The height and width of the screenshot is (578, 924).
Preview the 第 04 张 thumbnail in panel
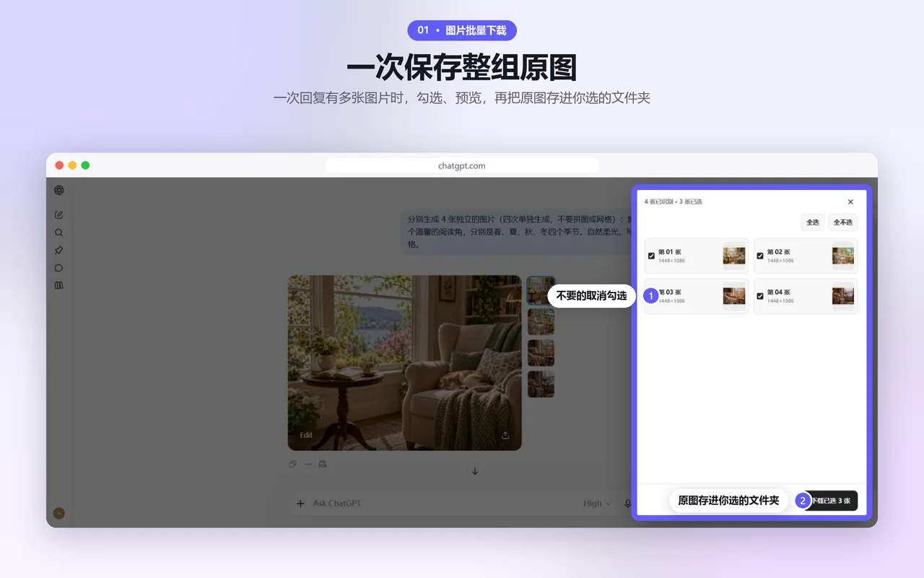coord(843,296)
